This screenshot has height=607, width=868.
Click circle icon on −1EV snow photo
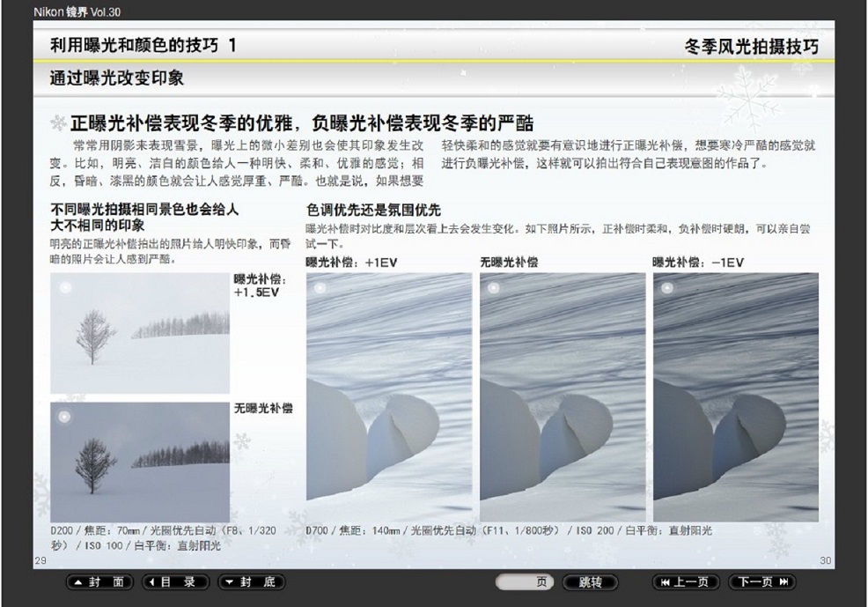tap(666, 287)
